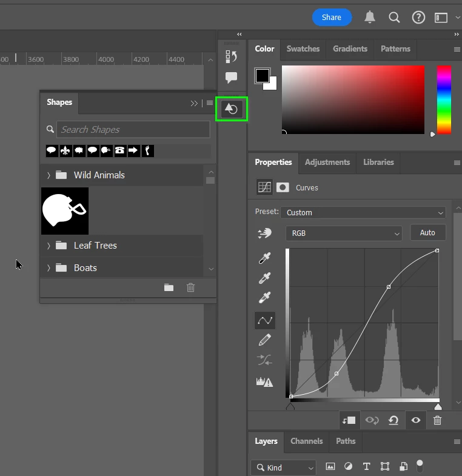The height and width of the screenshot is (476, 462).
Task: Toggle the layer filter switch on
Action: pyautogui.click(x=420, y=466)
